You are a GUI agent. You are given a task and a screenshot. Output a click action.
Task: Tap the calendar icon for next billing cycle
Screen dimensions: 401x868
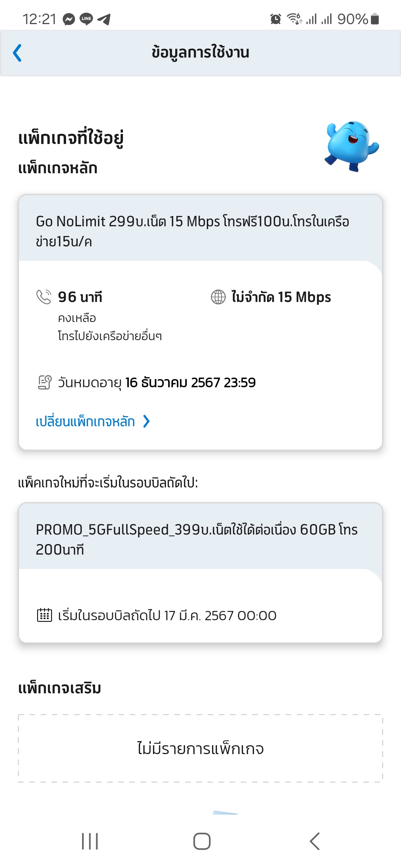[45, 615]
